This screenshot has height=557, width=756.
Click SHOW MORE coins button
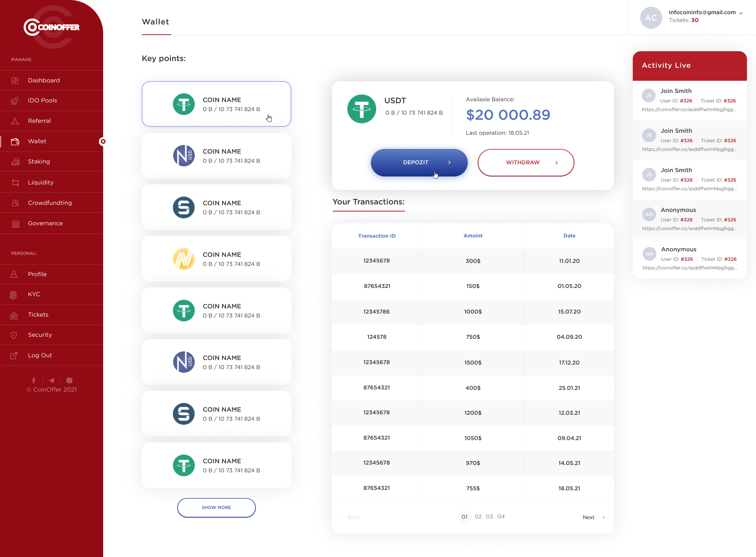coord(217,507)
